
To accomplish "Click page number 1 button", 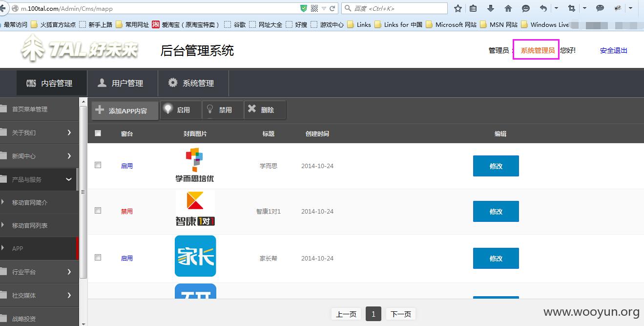I will [374, 314].
